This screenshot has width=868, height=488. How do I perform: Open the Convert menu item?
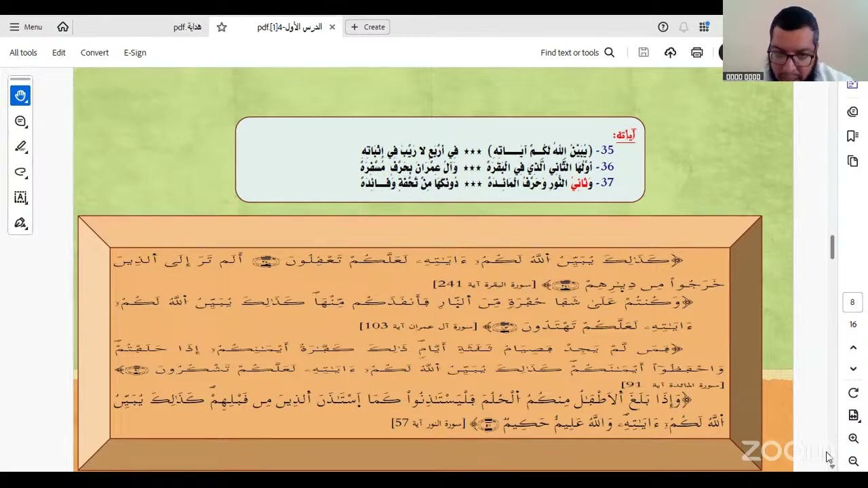[94, 52]
